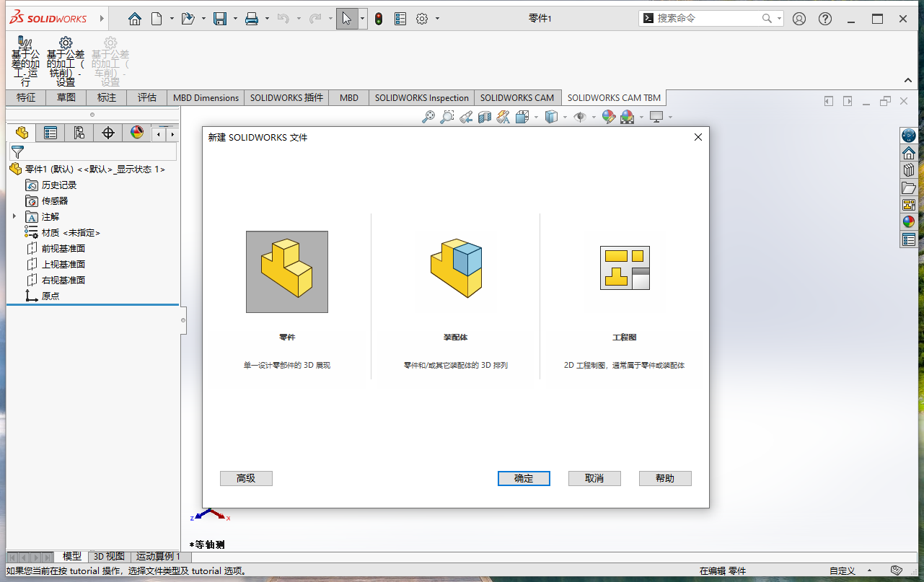The image size is (924, 582).
Task: Click the Home icon in title toolbar
Action: [135, 19]
